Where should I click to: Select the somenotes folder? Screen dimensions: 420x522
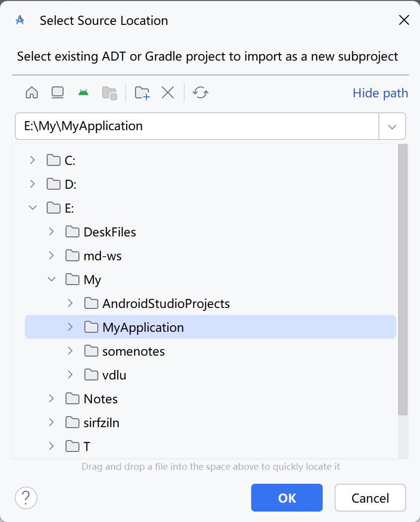pos(133,351)
